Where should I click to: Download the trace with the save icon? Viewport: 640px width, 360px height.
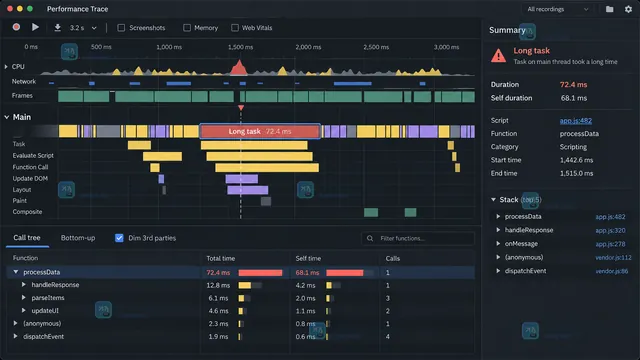click(x=58, y=28)
